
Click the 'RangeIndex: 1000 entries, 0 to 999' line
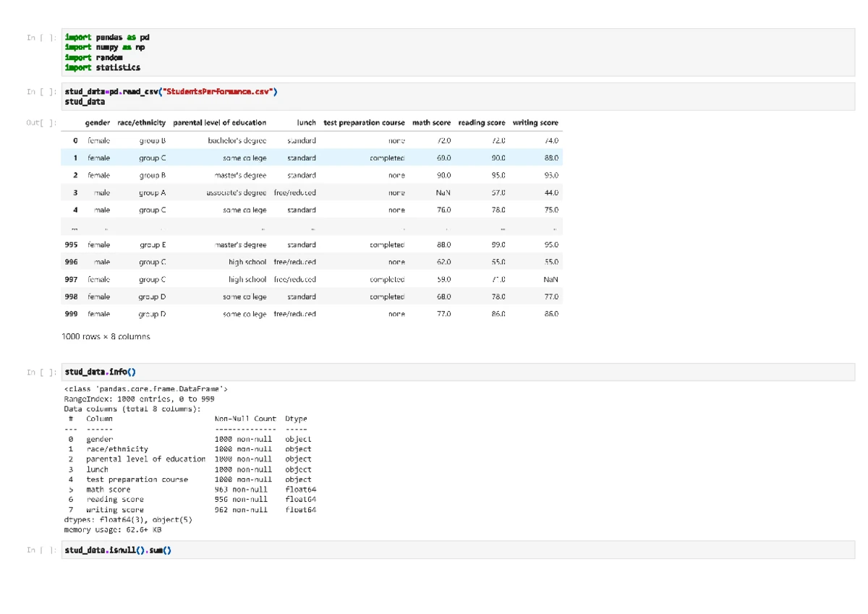point(139,398)
